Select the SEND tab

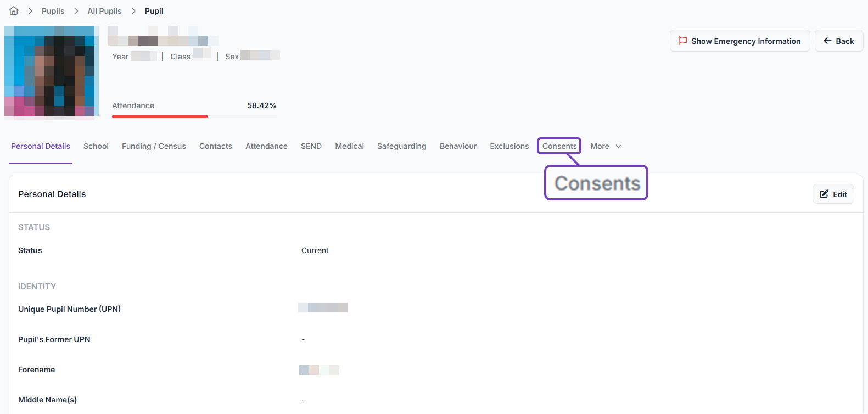click(x=311, y=146)
